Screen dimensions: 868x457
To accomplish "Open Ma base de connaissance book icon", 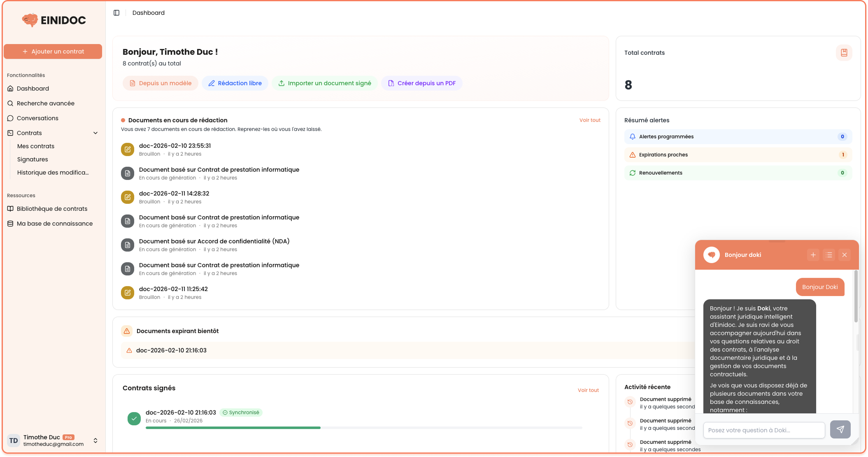I will (10, 223).
